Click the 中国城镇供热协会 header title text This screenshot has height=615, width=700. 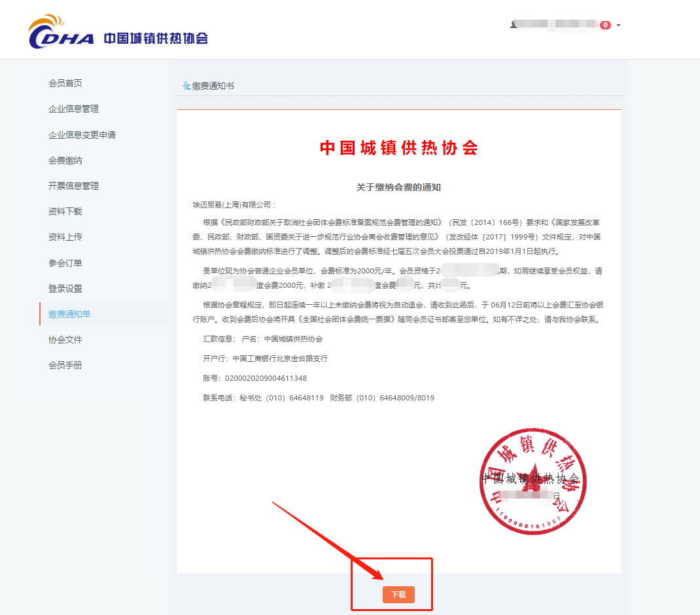tap(156, 39)
